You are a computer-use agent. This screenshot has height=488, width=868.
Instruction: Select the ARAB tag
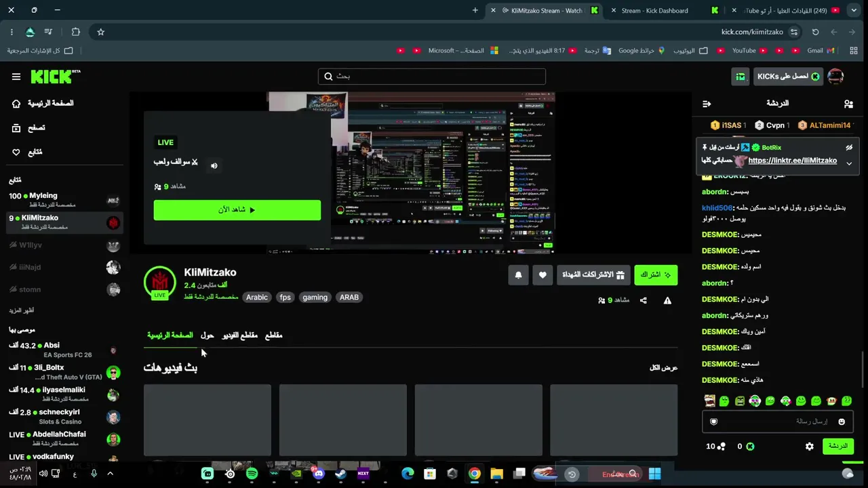[349, 298]
